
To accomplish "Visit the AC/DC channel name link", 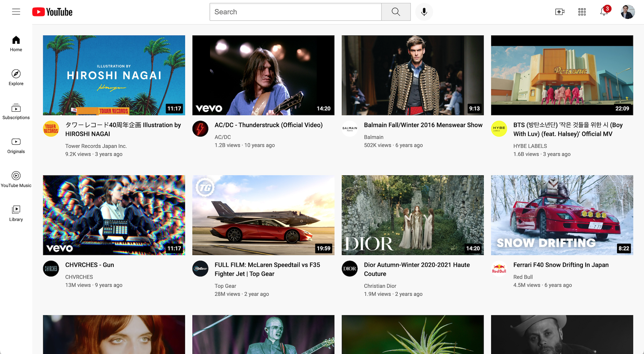I will point(223,137).
